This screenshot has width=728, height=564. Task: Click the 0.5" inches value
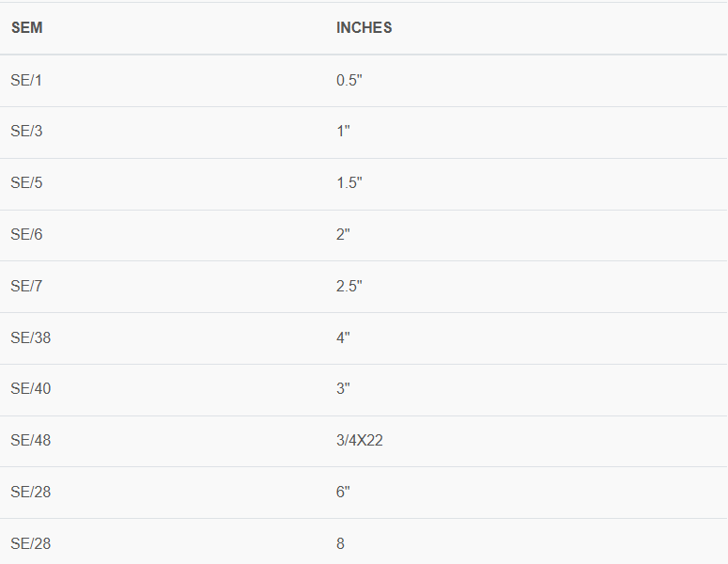click(x=349, y=80)
